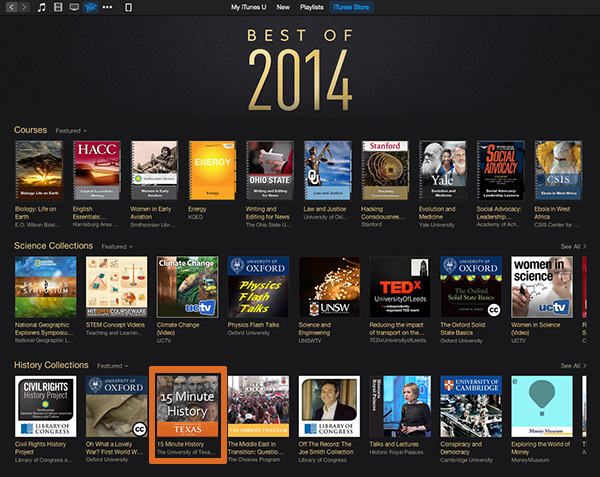
Task: Open the UNSW Science and Engineering artwork
Action: point(329,287)
